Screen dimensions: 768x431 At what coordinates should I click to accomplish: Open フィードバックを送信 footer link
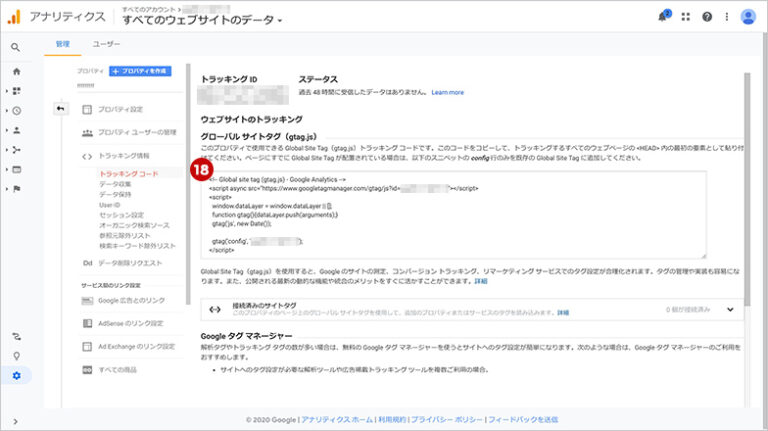[x=523, y=420]
